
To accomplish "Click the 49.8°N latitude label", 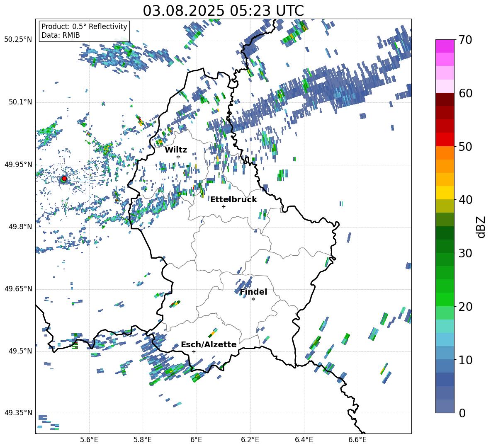I will point(20,227).
